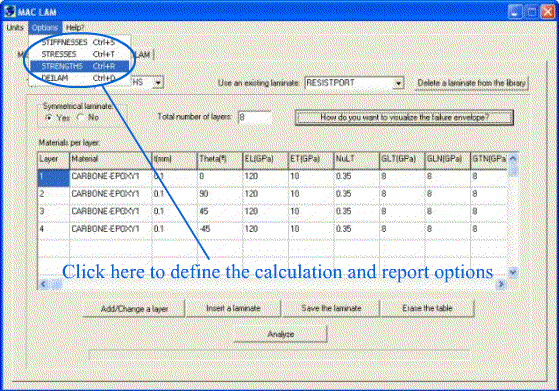The image size is (559, 391).
Task: Expand the existing laminate RESISTPORT dropdown
Action: [x=398, y=83]
